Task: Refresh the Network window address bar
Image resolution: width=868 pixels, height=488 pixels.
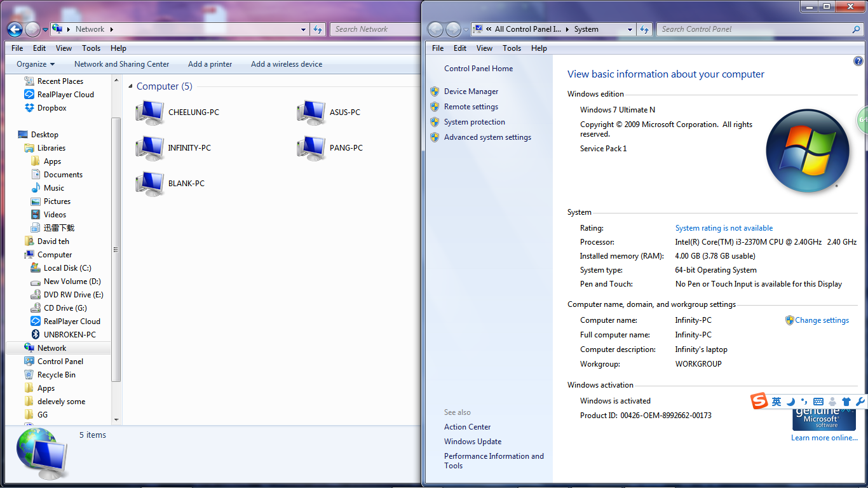Action: (318, 29)
